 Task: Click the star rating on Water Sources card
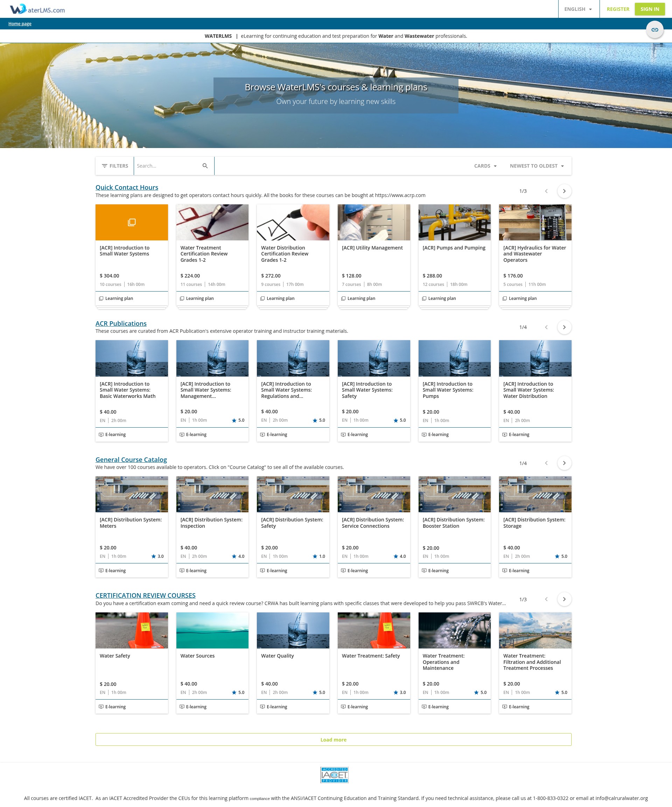pyautogui.click(x=238, y=692)
